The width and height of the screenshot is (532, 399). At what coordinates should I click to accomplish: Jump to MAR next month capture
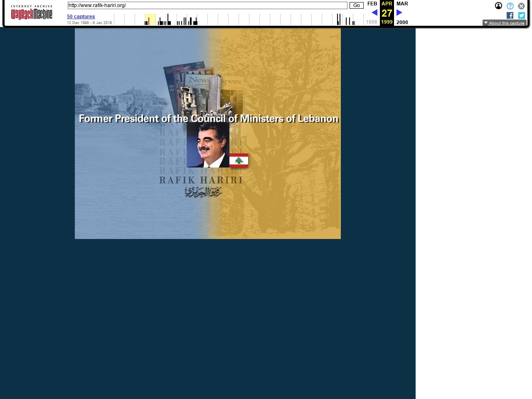(x=402, y=4)
